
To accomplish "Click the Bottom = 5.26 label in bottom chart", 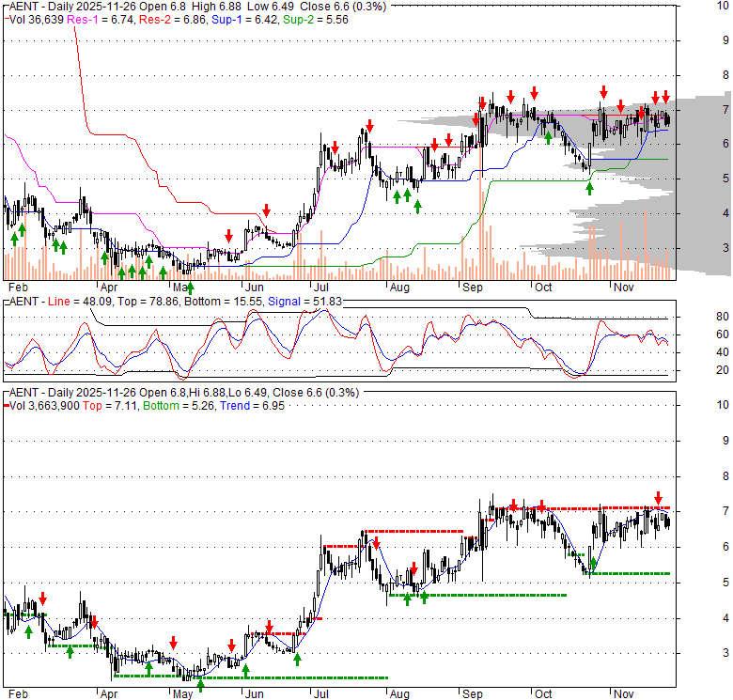I will pyautogui.click(x=179, y=406).
